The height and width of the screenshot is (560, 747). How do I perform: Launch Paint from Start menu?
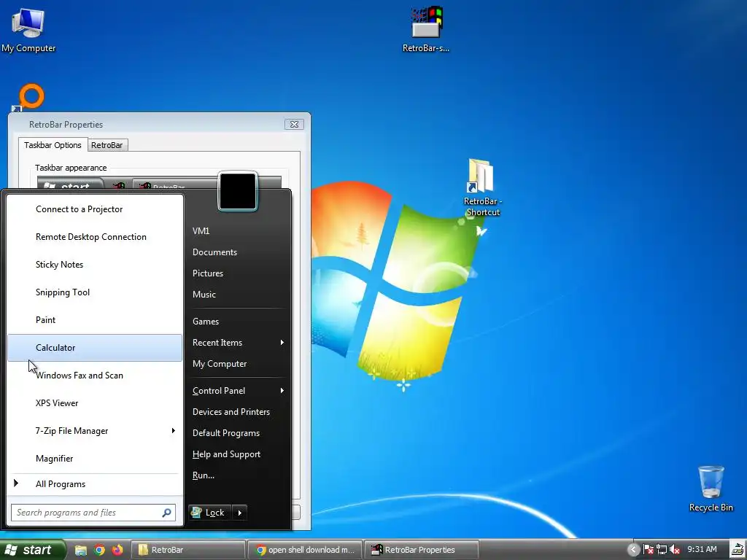95,320
